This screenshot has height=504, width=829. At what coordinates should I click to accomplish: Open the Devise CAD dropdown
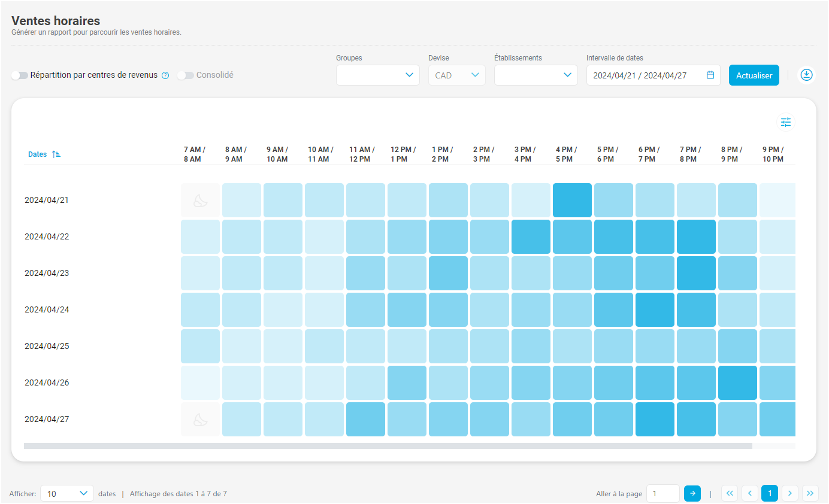457,75
